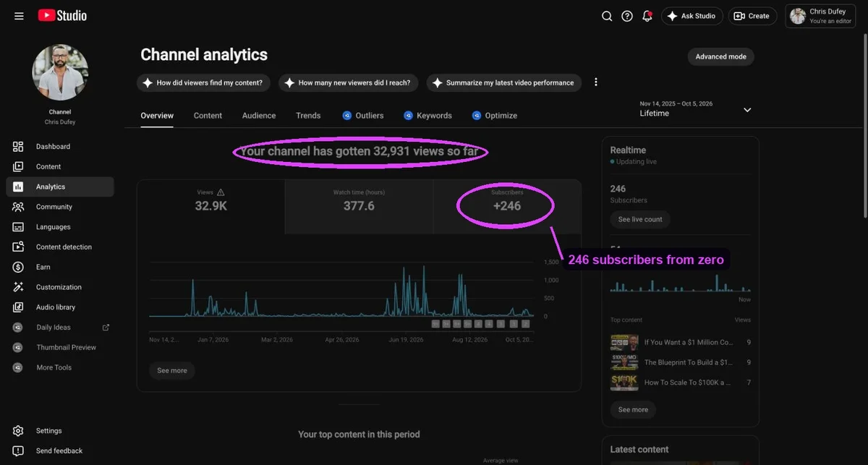Click thumbnail of "How To Scale To $100K" video
Viewport: 868px width, 465px height.
tap(624, 383)
